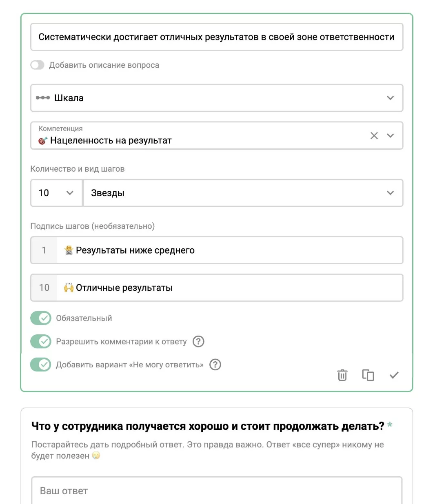Click the target icon beside Нацеленность на результат
435x504 pixels.
click(x=42, y=141)
